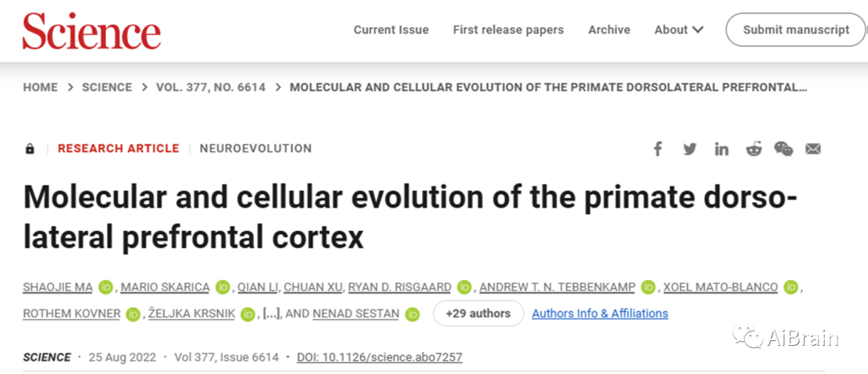Click the Science logo
Screen dimensions: 868x374
pos(92,31)
